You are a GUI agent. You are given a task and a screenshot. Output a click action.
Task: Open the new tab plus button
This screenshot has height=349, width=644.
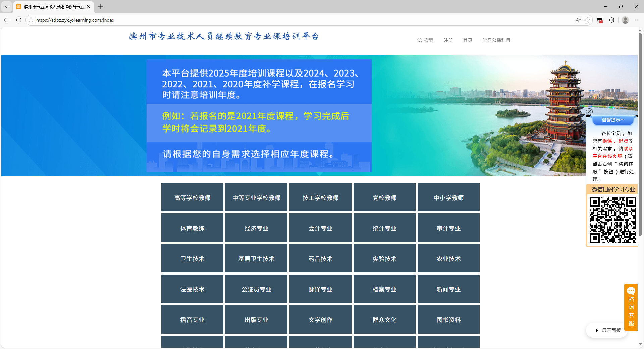[101, 7]
